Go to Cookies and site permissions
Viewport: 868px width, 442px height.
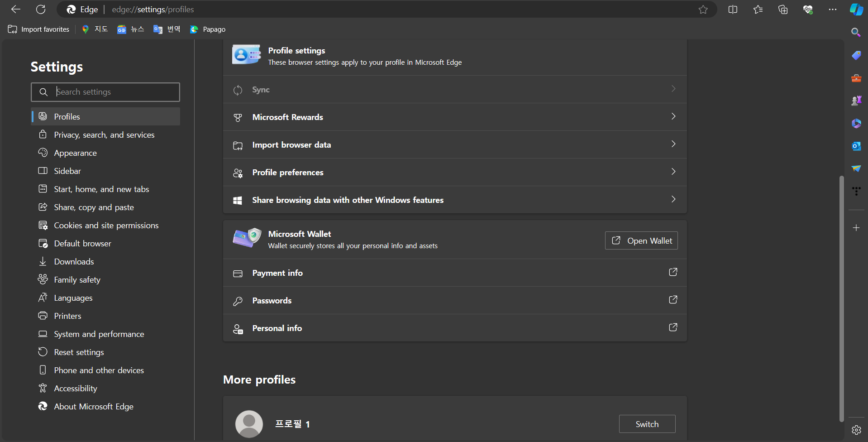coord(105,225)
